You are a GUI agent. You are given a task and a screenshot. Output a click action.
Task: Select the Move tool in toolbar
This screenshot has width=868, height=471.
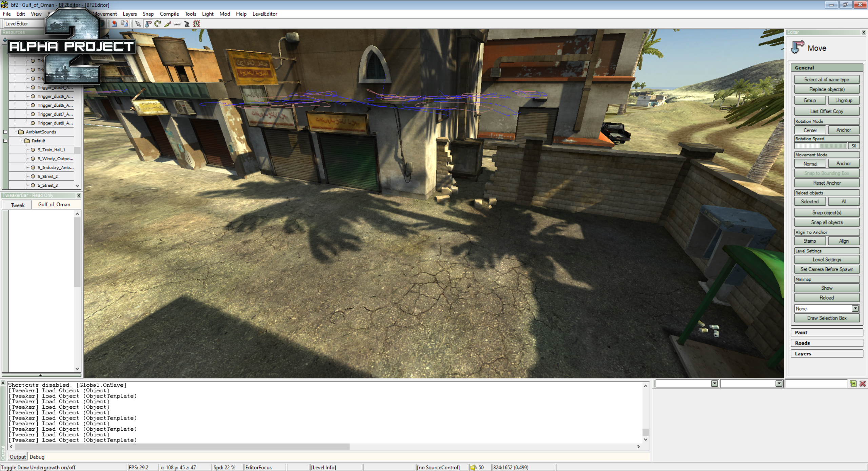coord(148,24)
